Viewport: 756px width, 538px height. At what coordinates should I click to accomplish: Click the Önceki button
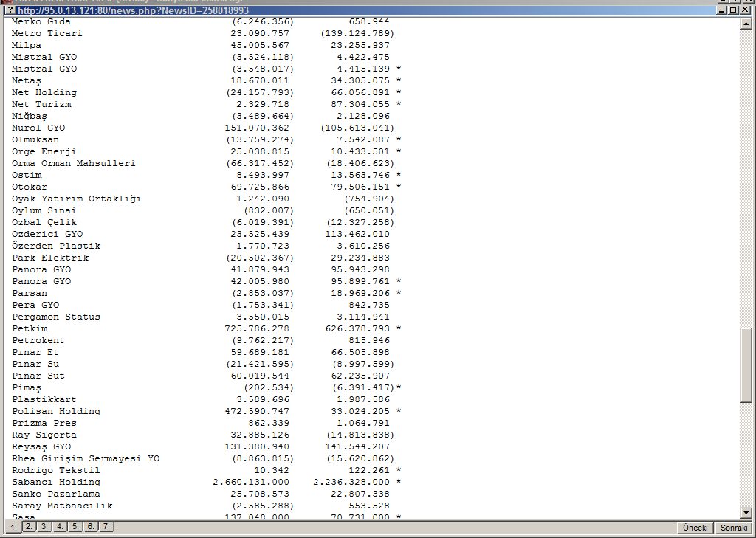[695, 528]
